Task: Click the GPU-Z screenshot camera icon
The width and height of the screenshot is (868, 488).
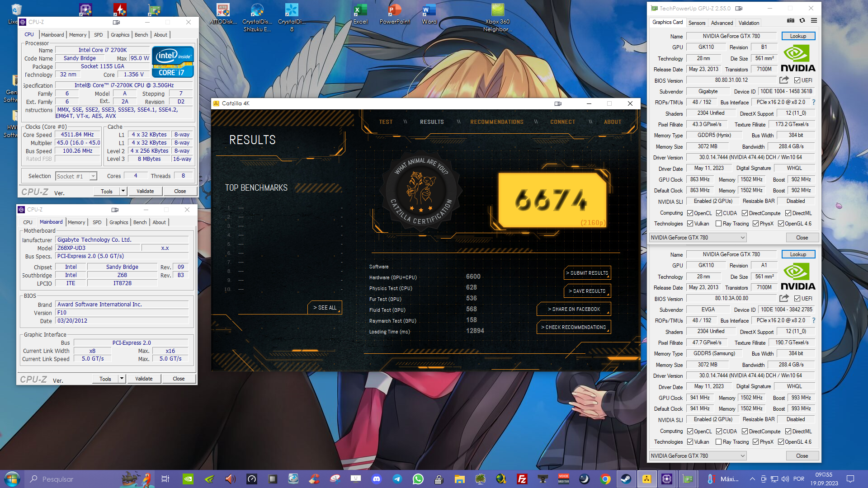Action: (790, 20)
